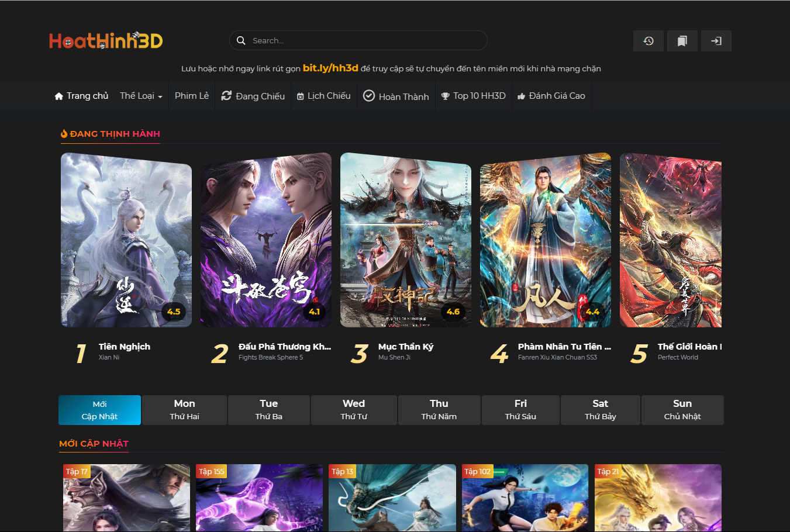Open the bookmarks icon in header
The height and width of the screenshot is (532, 790).
[x=682, y=41]
